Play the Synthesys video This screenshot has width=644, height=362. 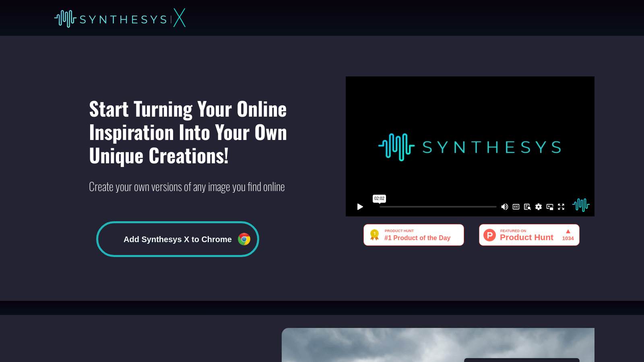coord(360,207)
